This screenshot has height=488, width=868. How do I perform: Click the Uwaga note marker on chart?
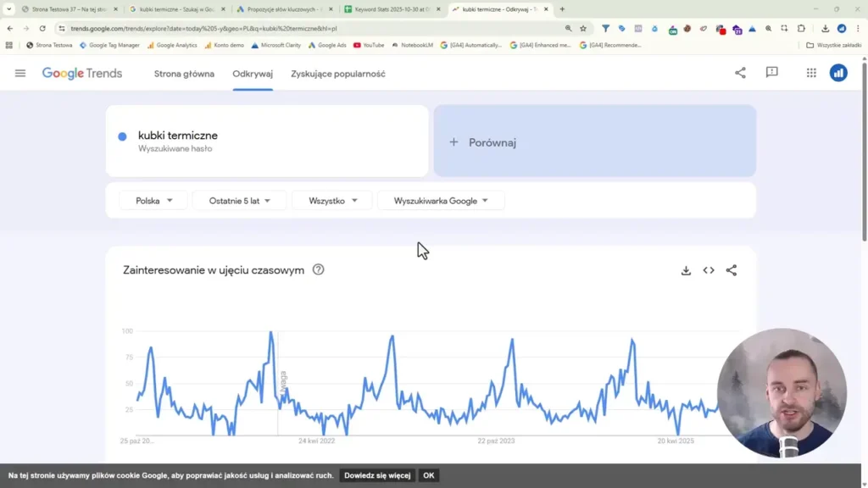(x=283, y=382)
